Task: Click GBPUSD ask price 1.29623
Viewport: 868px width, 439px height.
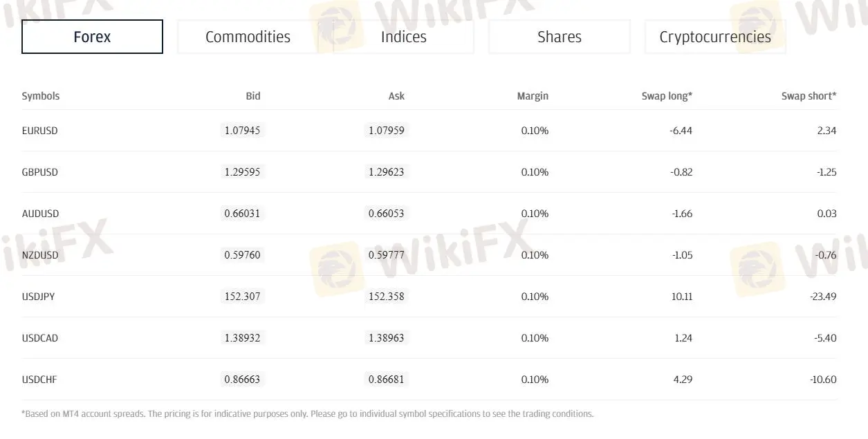Action: (386, 171)
